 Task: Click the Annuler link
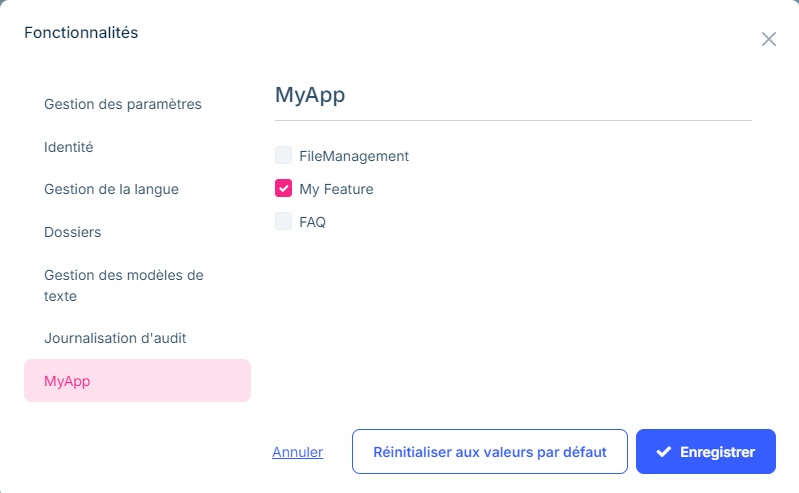pyautogui.click(x=297, y=452)
